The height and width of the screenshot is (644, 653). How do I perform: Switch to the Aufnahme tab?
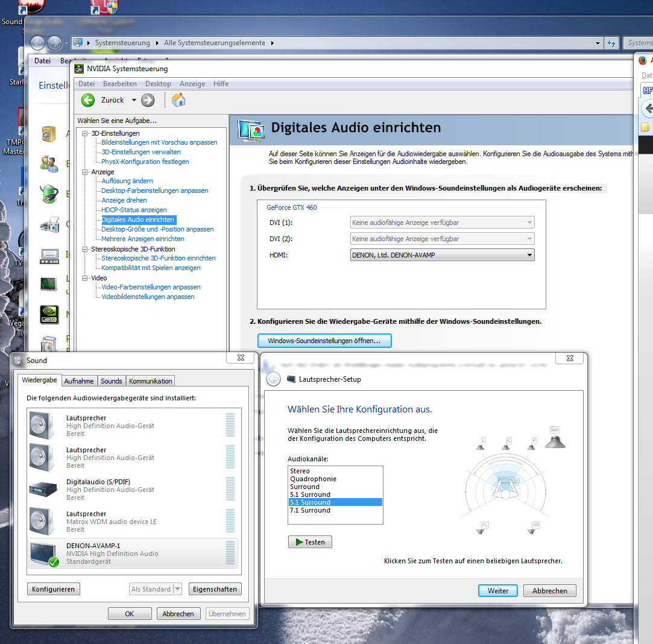79,381
